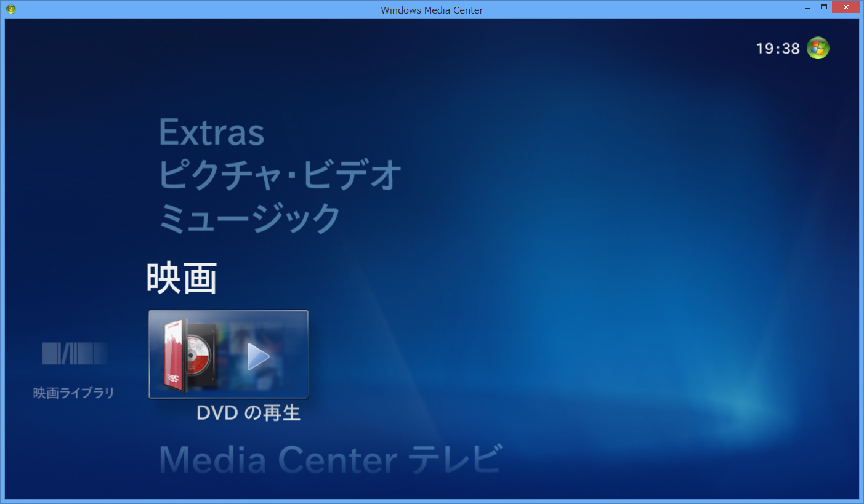Click the DVD の再生 tile thumbnail

click(228, 354)
